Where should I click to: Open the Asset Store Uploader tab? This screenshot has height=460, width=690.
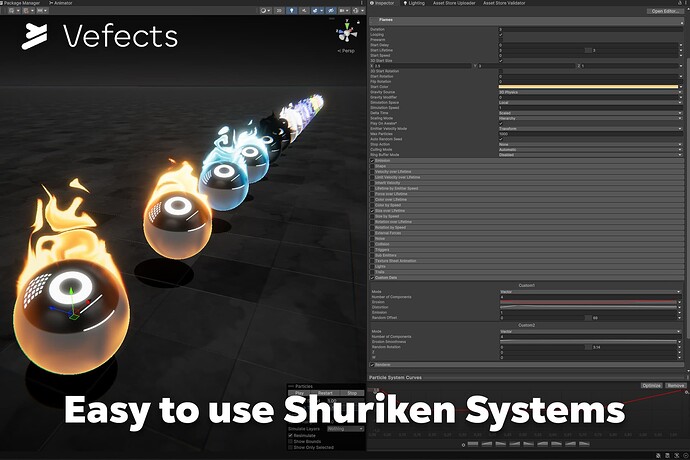click(454, 3)
